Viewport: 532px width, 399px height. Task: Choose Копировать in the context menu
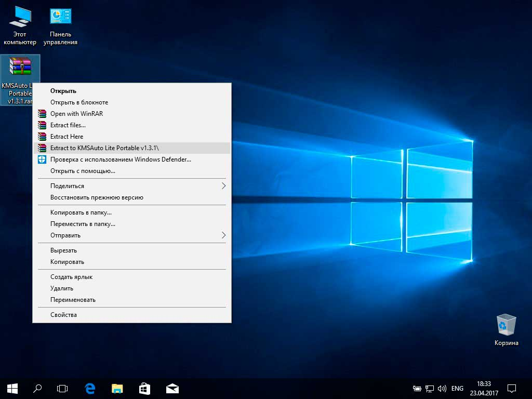pyautogui.click(x=132, y=262)
